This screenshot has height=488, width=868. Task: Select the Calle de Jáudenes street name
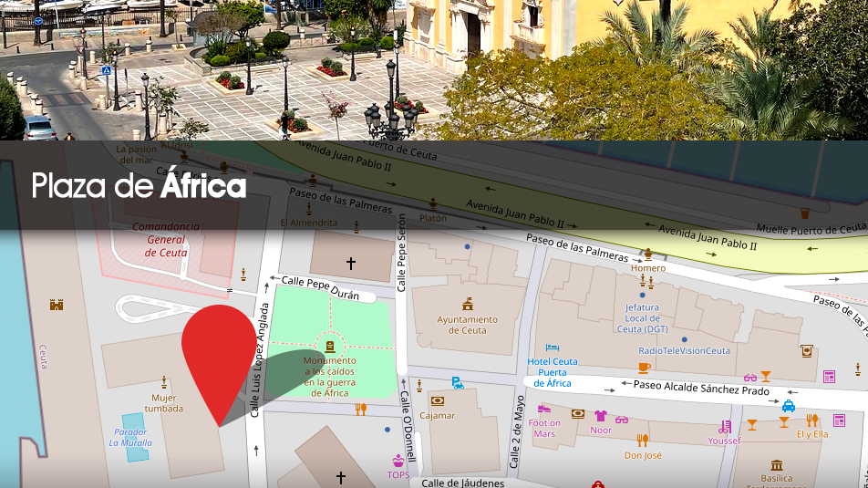pyautogui.click(x=463, y=483)
